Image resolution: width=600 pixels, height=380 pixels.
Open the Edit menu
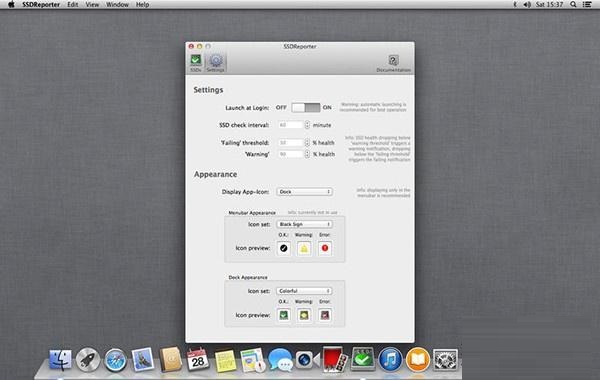point(73,5)
